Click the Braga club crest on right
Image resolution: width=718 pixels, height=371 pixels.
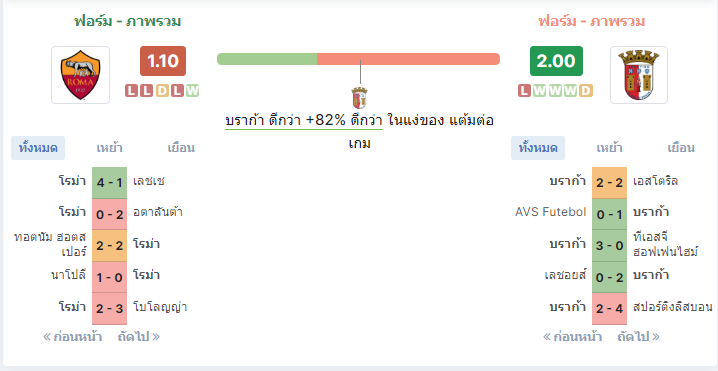point(639,75)
